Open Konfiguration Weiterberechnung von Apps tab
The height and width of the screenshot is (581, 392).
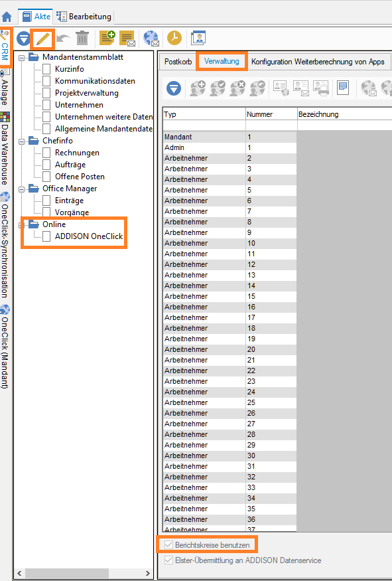(318, 62)
